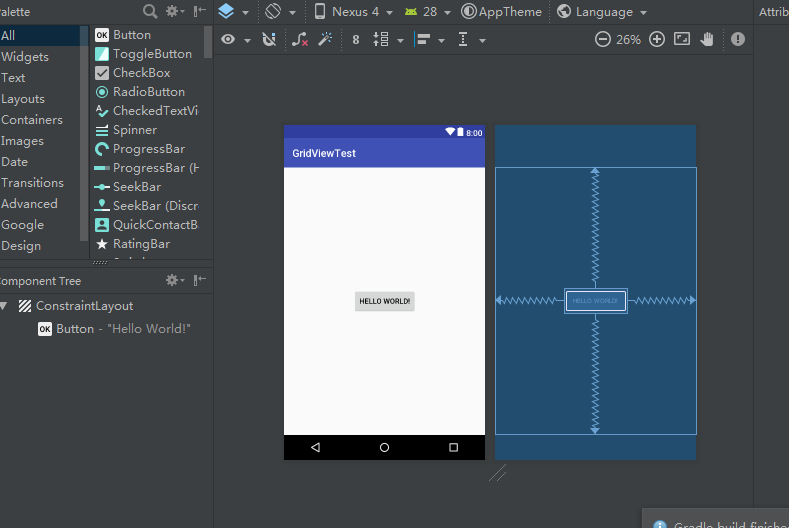The height and width of the screenshot is (528, 789).
Task: Select the Layouts palette category
Action: [x=23, y=99]
